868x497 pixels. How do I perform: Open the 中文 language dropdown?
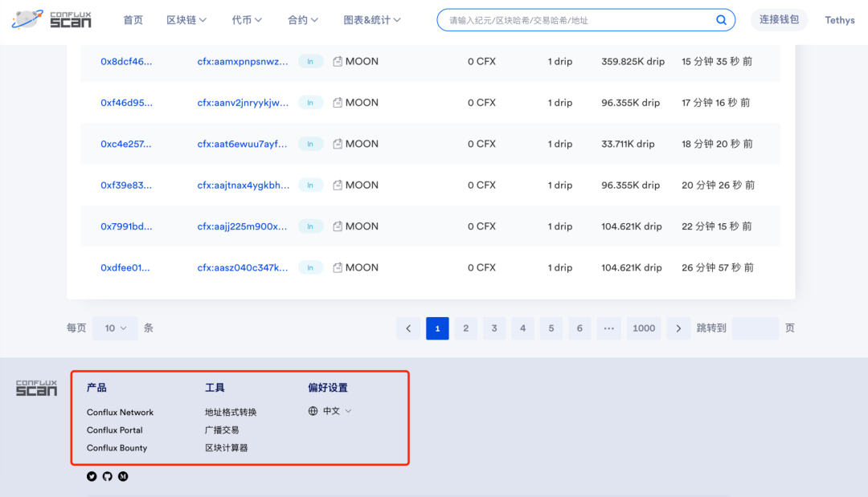337,411
